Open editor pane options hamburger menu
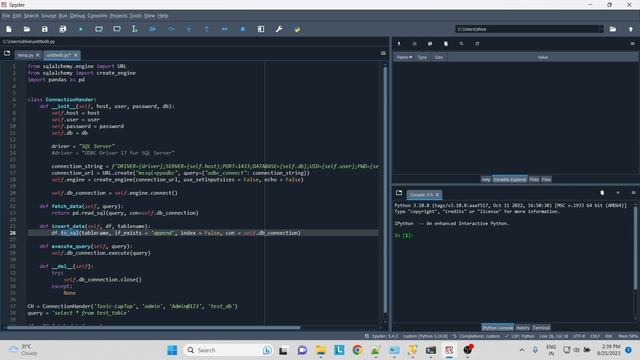 coord(383,53)
